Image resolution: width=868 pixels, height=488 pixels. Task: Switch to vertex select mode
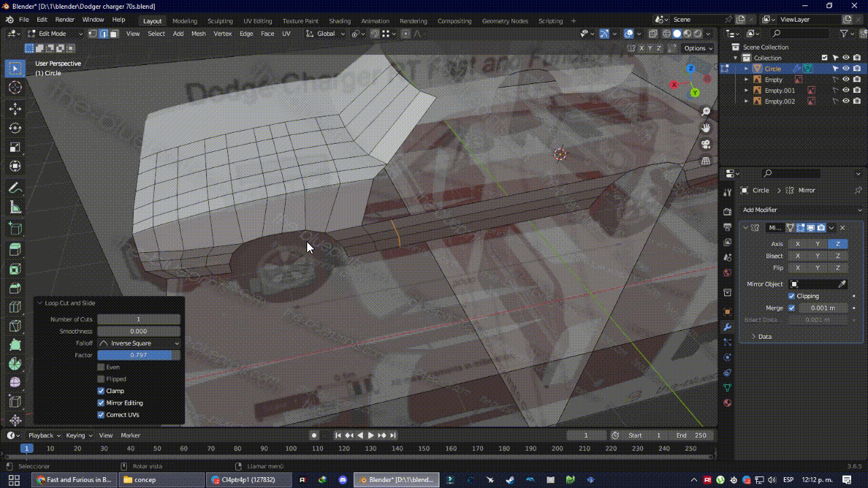click(x=93, y=33)
